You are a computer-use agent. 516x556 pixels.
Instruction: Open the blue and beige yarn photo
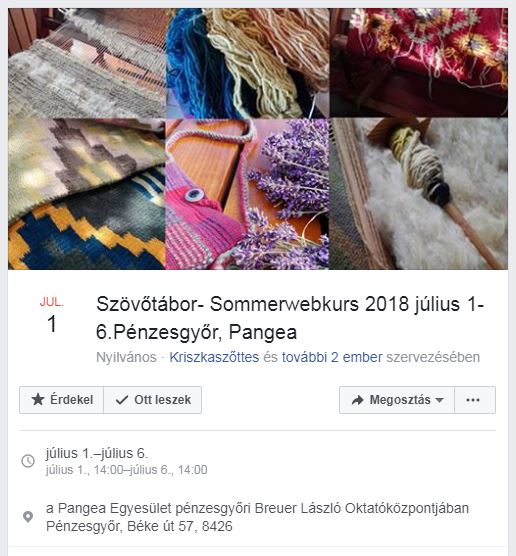(x=248, y=63)
